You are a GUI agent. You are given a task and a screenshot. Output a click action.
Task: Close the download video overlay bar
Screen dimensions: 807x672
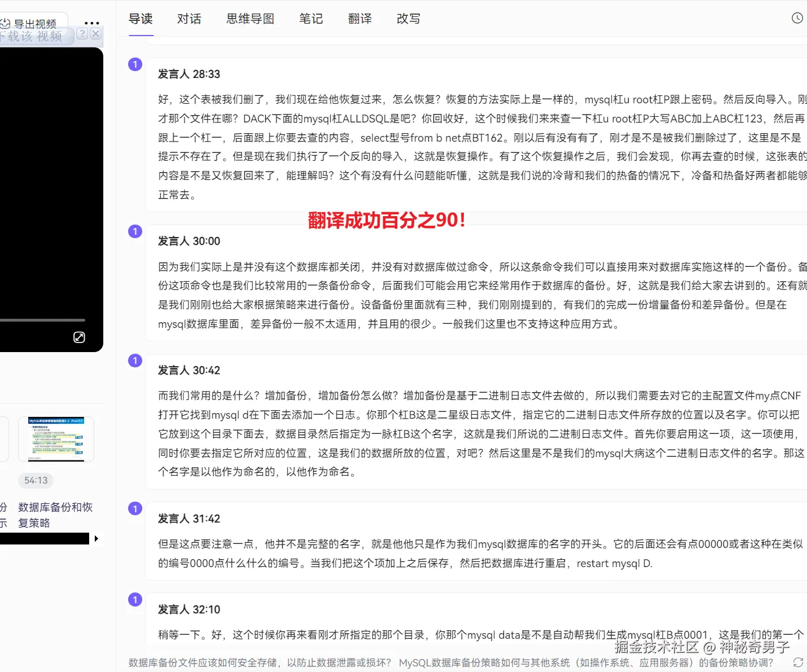(x=95, y=34)
